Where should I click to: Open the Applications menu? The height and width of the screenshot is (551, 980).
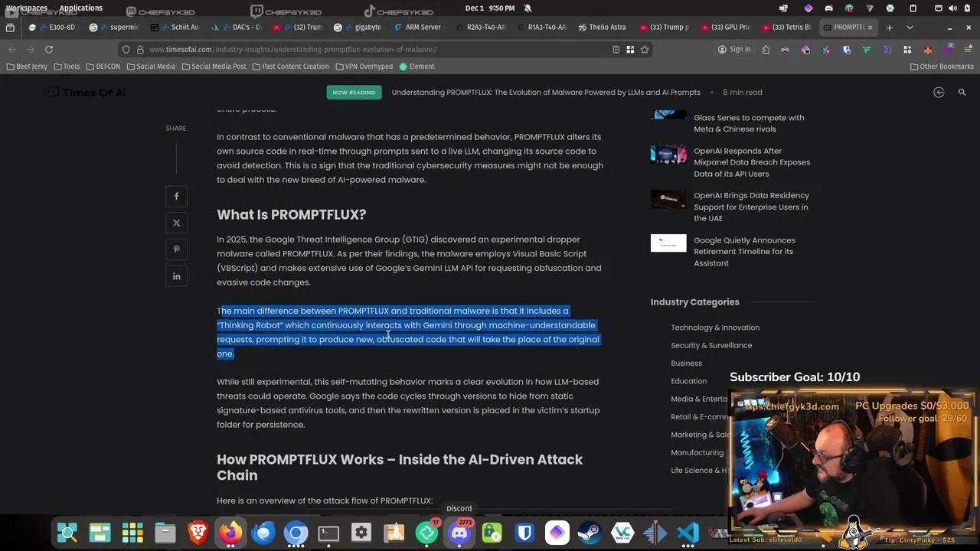80,8
